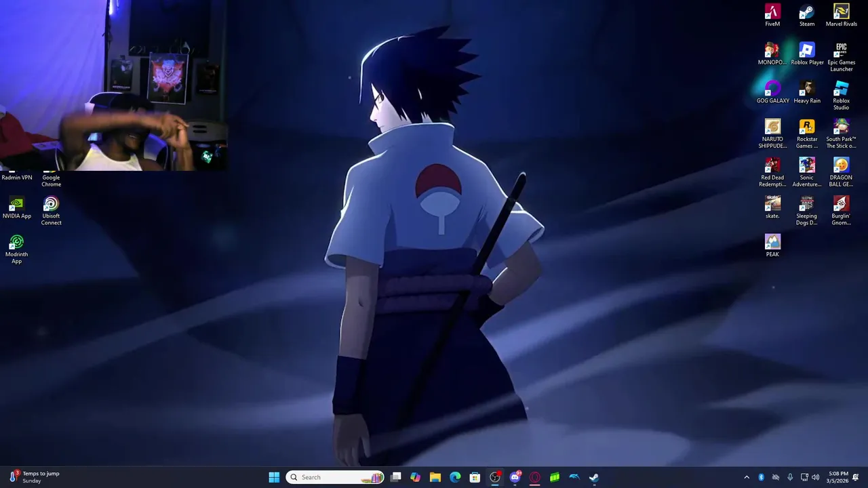The height and width of the screenshot is (488, 868).
Task: Open the notifications bell icon
Action: [856, 477]
